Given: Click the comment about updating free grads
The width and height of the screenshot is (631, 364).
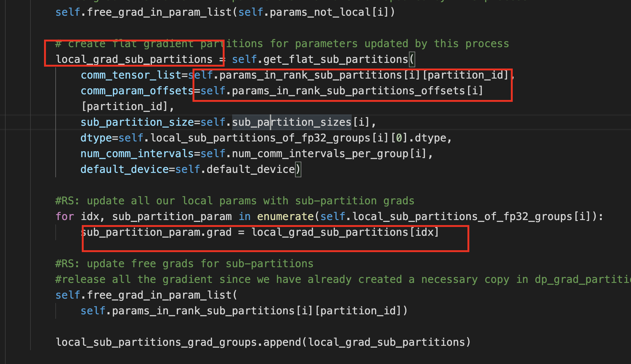Looking at the screenshot, I should coord(184,263).
